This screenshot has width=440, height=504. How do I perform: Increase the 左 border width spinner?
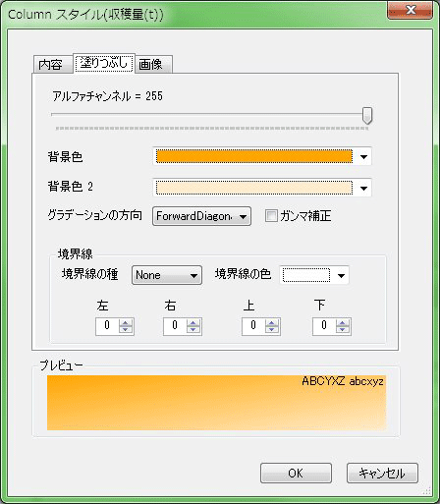point(126,322)
